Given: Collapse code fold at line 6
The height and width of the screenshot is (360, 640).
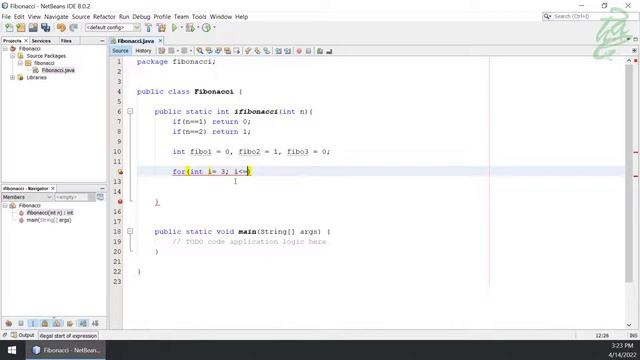Looking at the screenshot, I should (130, 111).
